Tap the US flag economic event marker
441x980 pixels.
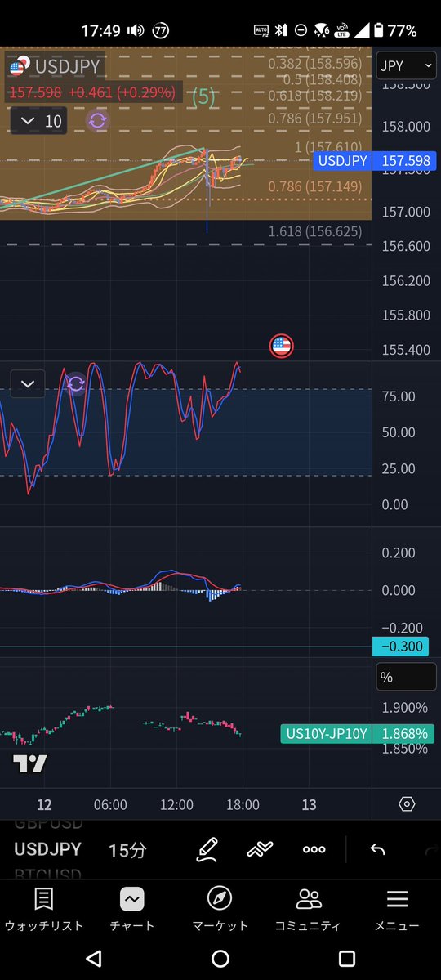(x=281, y=346)
